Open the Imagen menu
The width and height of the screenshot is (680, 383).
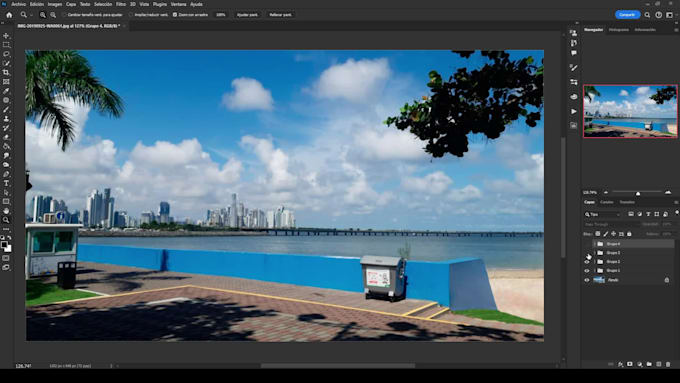click(x=55, y=4)
